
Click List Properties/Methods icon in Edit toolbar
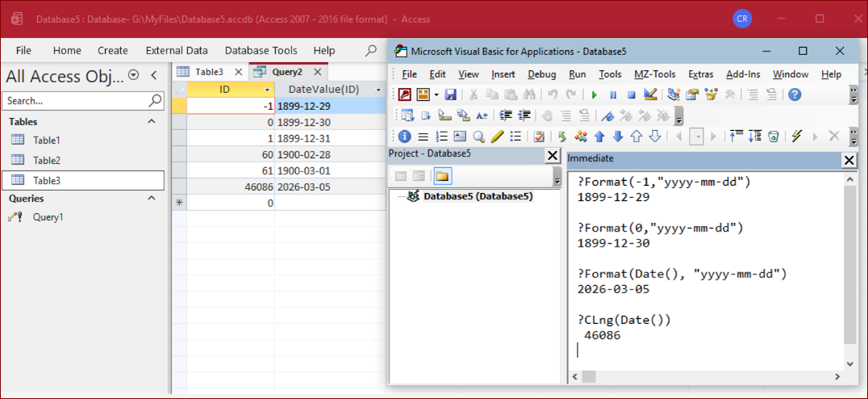pyautogui.click(x=407, y=115)
